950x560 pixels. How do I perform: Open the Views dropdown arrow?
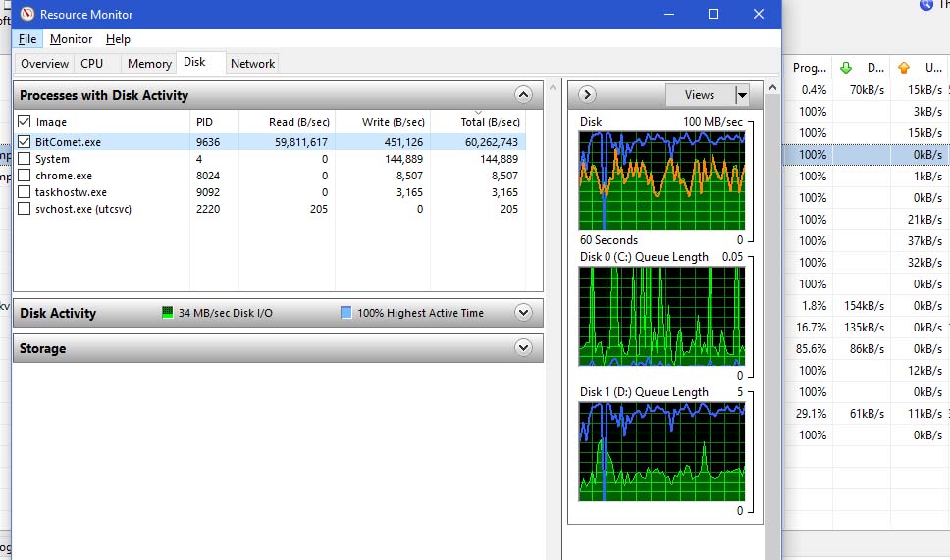tap(742, 95)
